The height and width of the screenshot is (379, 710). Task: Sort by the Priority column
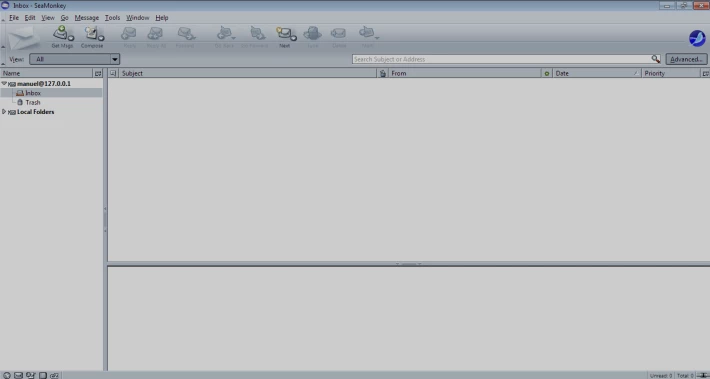tap(671, 73)
